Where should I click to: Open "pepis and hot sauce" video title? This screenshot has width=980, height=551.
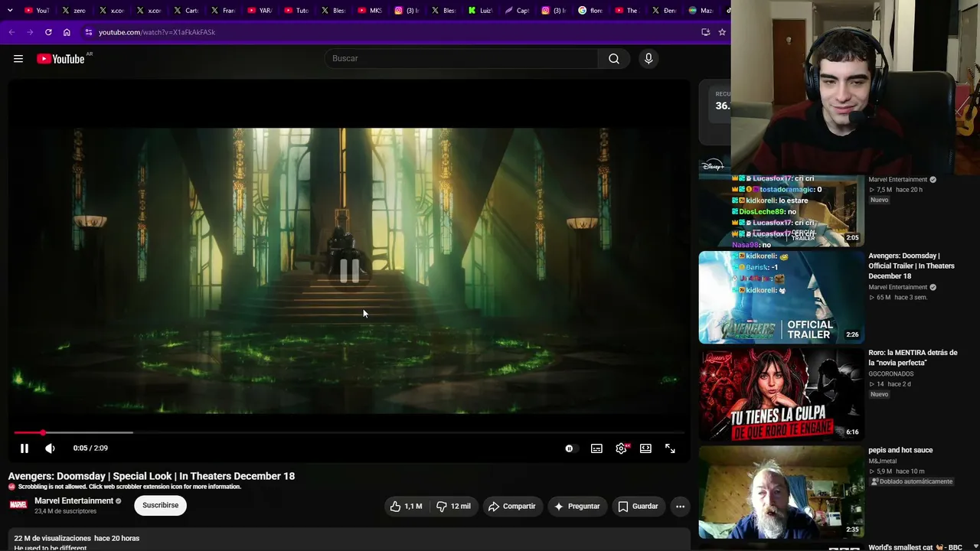click(900, 450)
